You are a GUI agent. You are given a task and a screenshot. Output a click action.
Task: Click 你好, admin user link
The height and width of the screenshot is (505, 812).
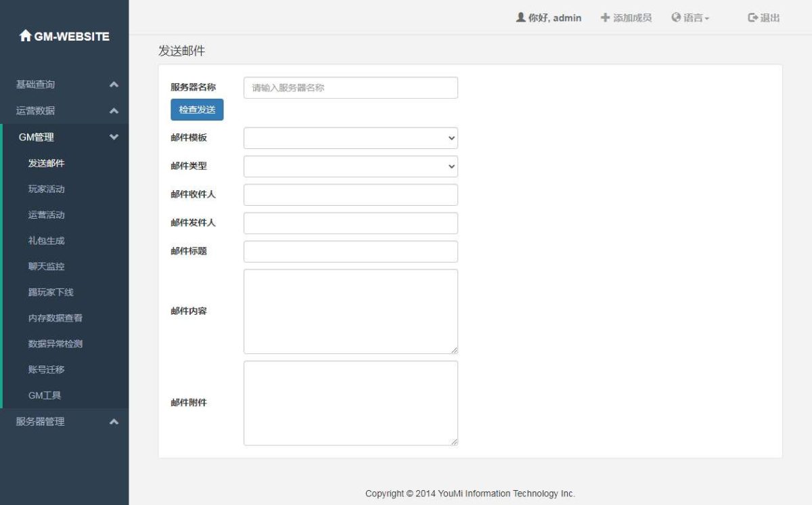tap(549, 18)
